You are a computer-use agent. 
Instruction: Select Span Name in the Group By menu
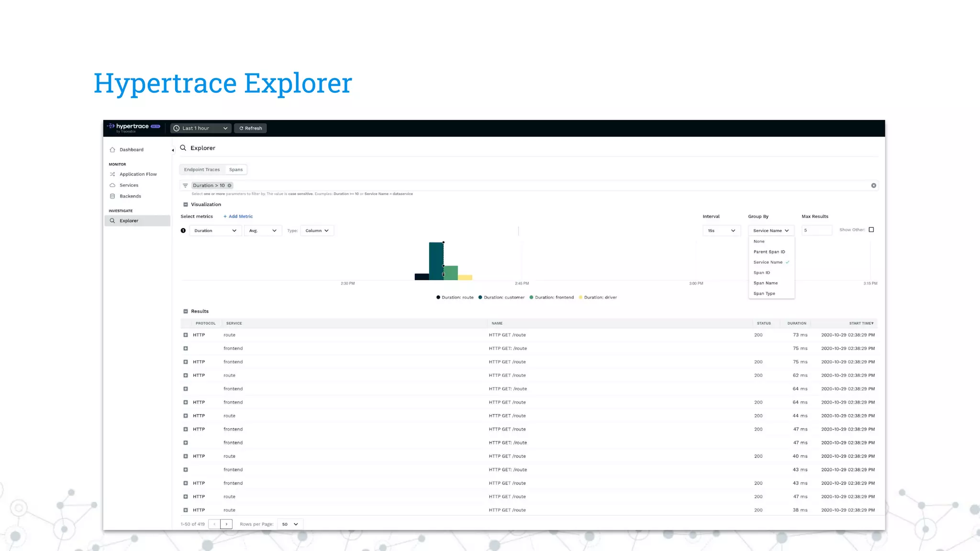[x=765, y=283]
